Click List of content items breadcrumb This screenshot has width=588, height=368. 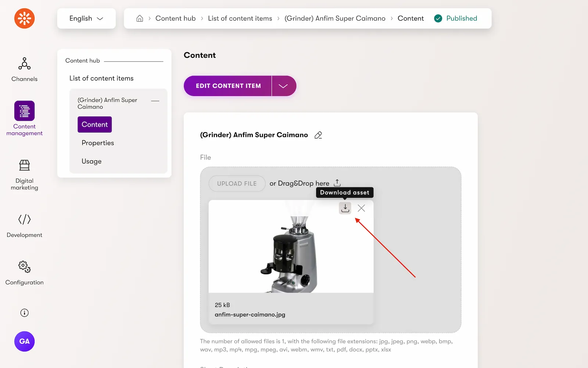240,18
